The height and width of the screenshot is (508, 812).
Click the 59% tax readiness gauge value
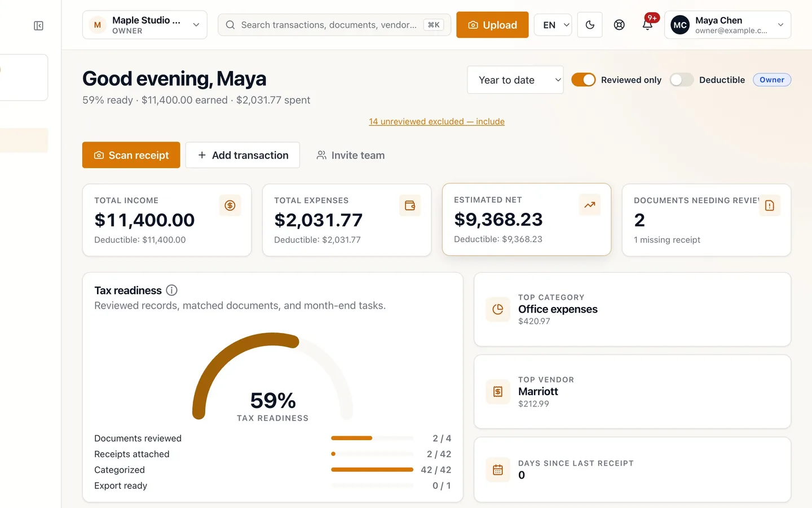[x=273, y=401]
